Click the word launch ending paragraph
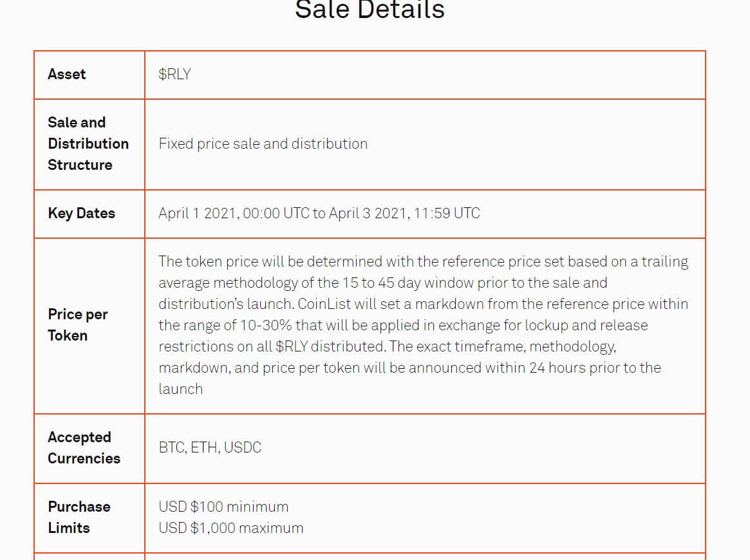 point(181,389)
